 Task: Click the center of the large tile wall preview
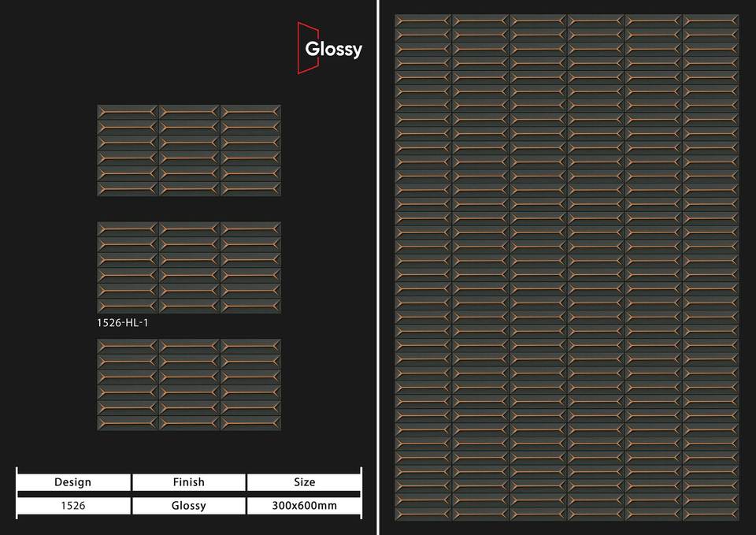point(567,267)
